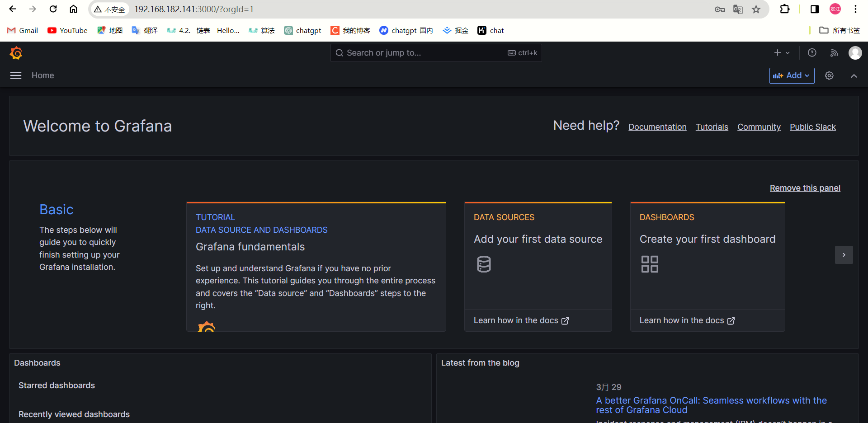The image size is (868, 423).
Task: Open the Chrome profile avatar
Action: (835, 9)
